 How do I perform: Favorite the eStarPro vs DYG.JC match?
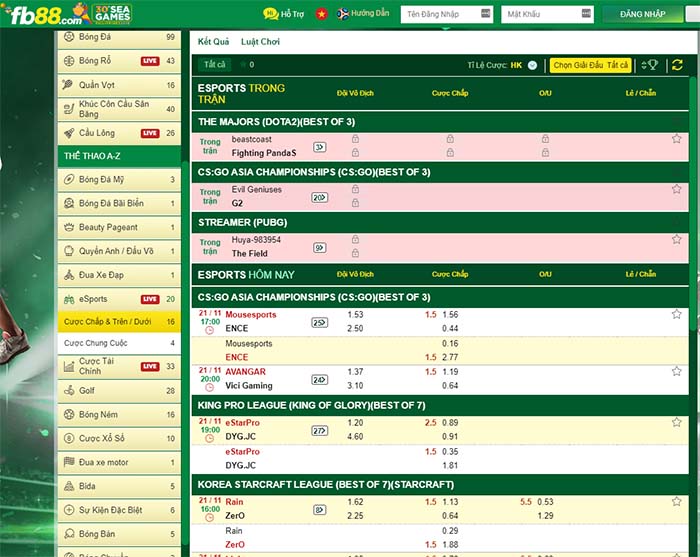point(676,422)
